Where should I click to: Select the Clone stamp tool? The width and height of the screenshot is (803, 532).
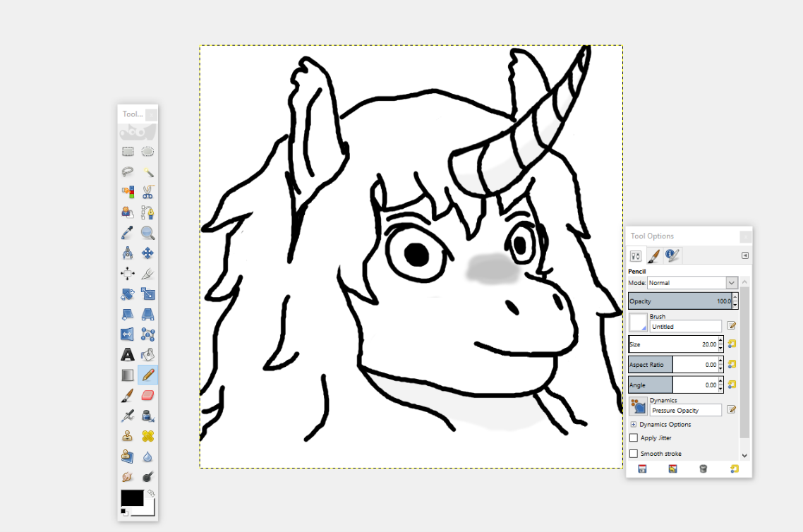point(128,436)
